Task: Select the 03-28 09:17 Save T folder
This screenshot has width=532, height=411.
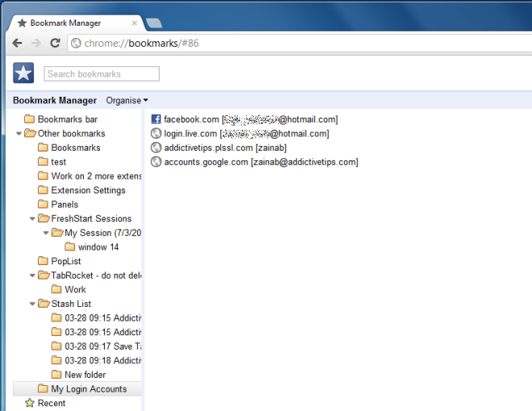Action: [103, 347]
